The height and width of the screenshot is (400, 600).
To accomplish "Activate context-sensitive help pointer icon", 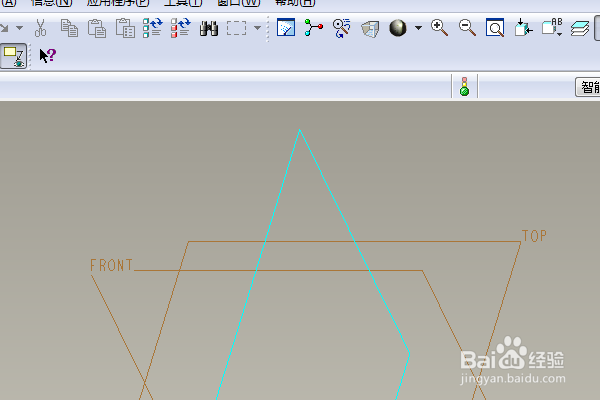I will click(48, 56).
